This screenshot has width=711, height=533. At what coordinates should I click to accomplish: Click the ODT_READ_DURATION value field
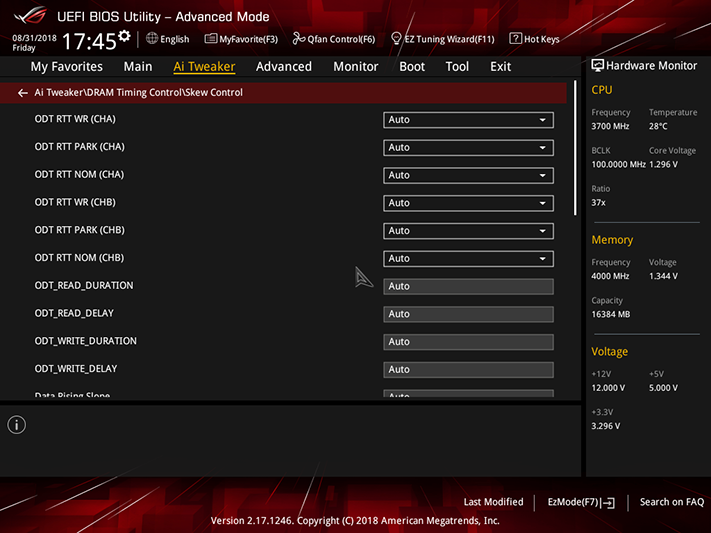[x=468, y=286]
